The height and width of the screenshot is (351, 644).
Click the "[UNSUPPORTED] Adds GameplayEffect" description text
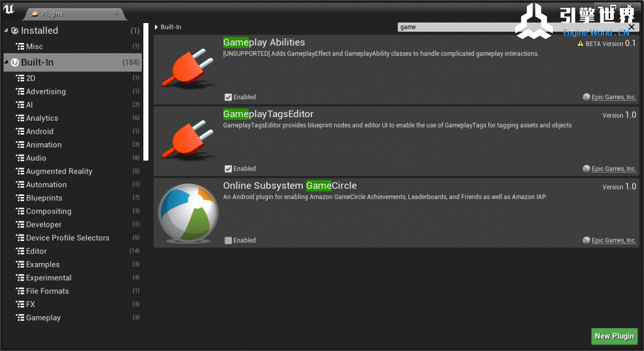pos(381,54)
